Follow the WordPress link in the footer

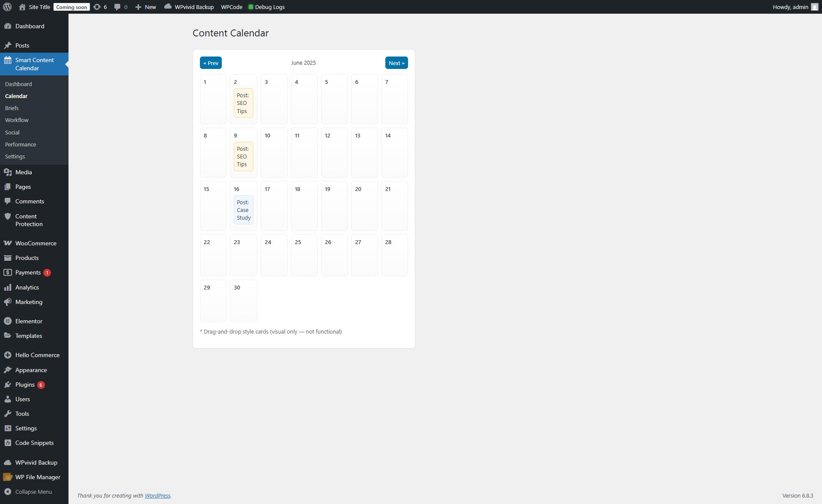click(x=157, y=495)
